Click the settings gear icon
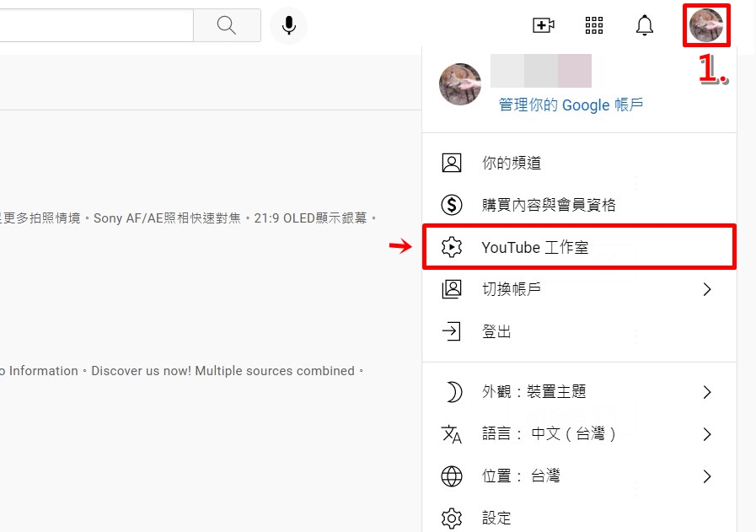Viewport: 756px width, 532px height. coord(452,519)
